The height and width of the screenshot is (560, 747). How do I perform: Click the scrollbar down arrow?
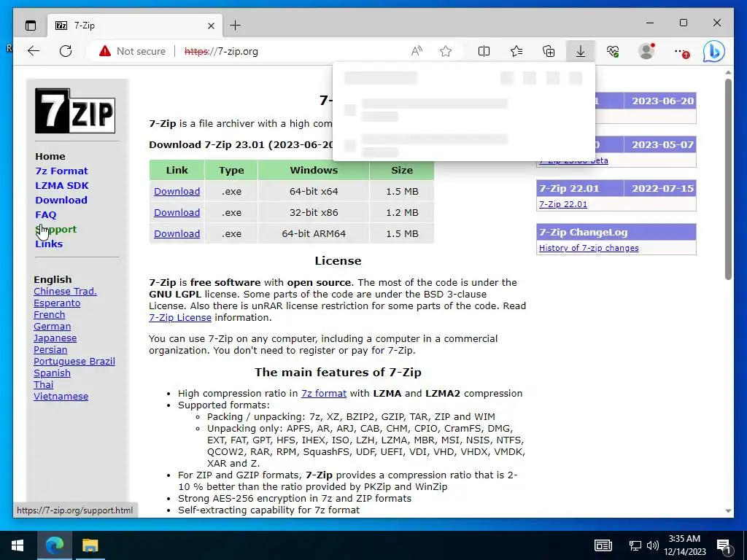pyautogui.click(x=728, y=511)
